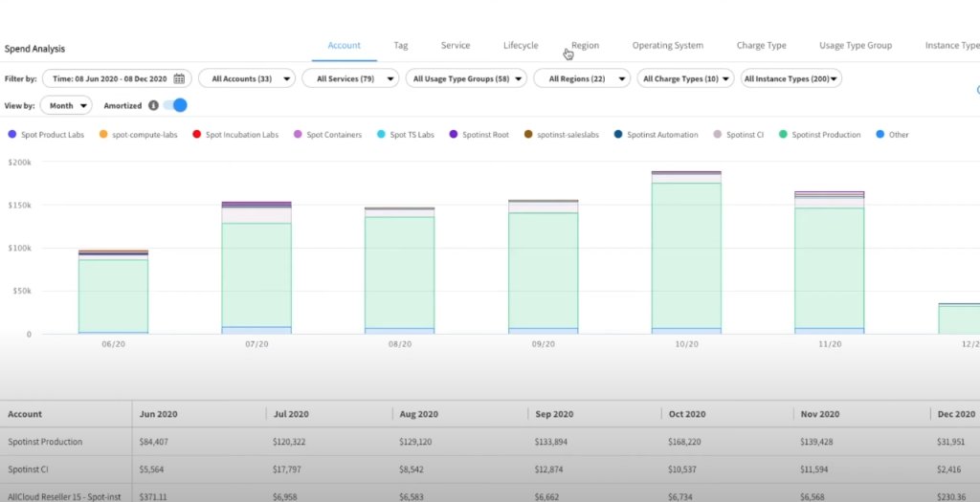This screenshot has width=980, height=502.
Task: Click Spotinst Production row in the table
Action: point(46,442)
